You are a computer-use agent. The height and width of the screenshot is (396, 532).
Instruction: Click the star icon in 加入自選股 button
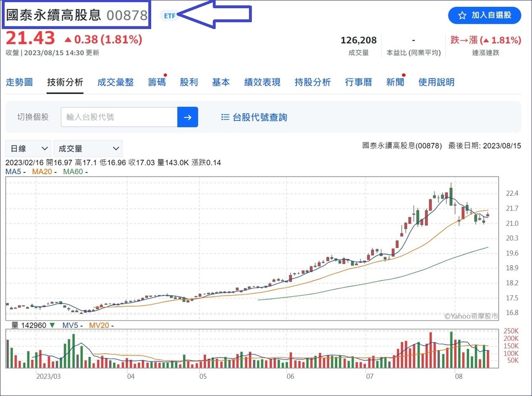[462, 15]
